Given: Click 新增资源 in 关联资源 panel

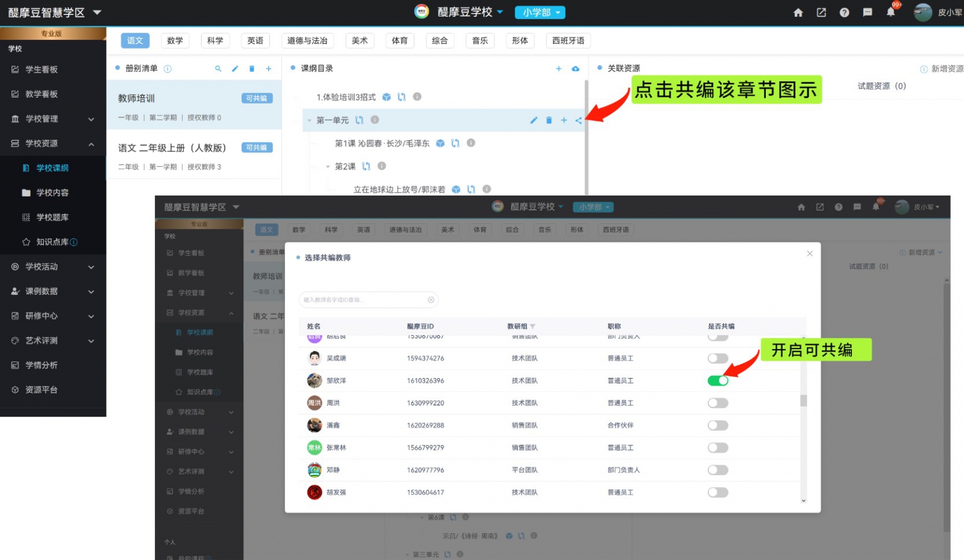Looking at the screenshot, I should pyautogui.click(x=944, y=69).
